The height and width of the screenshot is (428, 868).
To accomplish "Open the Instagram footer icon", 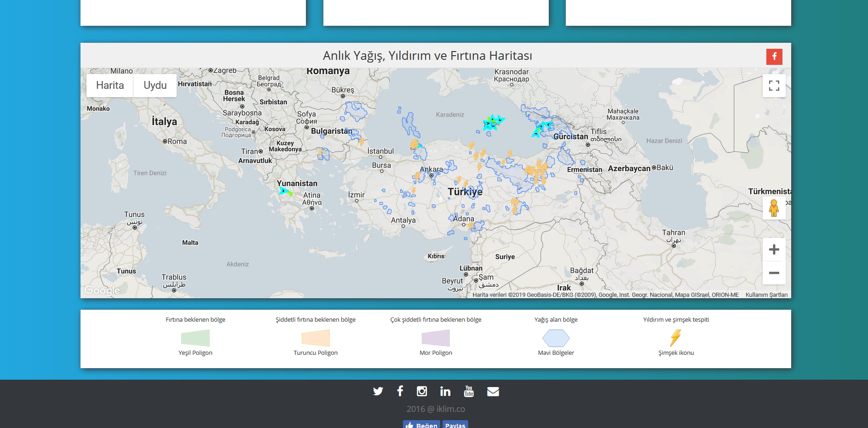I will coord(422,391).
